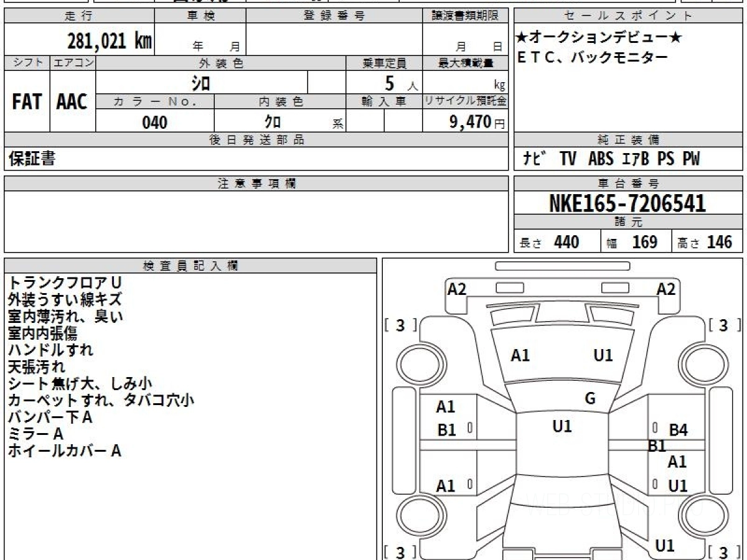Viewport: 747px width, 560px height.
Task: Select the 登録番号 header
Action: 334,16
